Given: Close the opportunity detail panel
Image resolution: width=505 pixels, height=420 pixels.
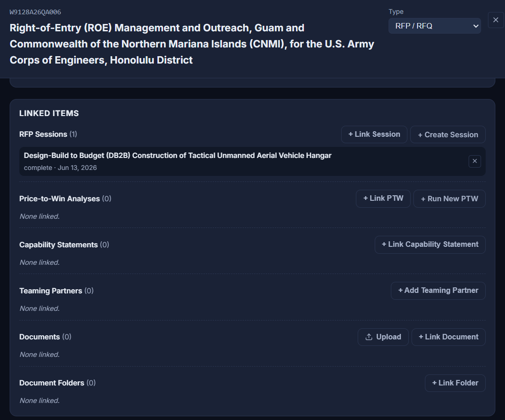Looking at the screenshot, I should coord(496,20).
